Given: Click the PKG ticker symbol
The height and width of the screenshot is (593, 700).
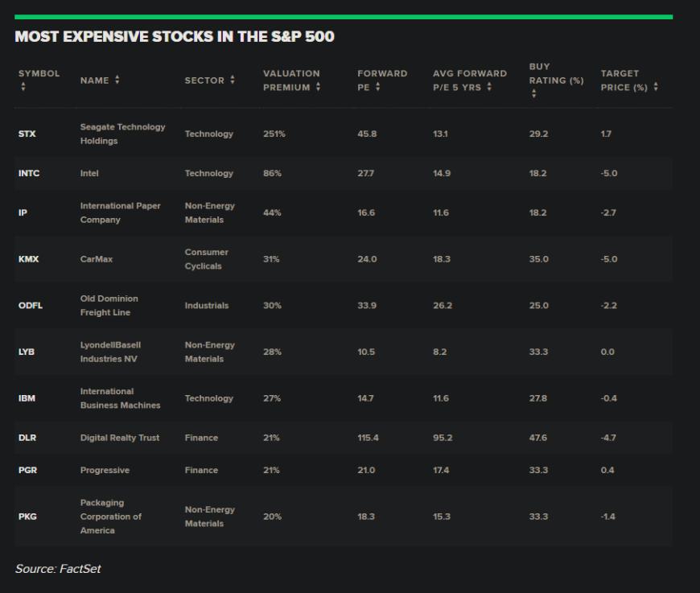Looking at the screenshot, I should pyautogui.click(x=27, y=517).
